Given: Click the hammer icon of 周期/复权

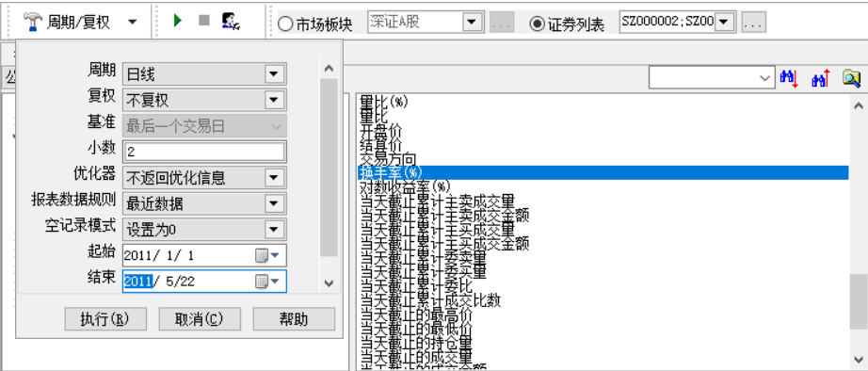Looking at the screenshot, I should [x=34, y=23].
